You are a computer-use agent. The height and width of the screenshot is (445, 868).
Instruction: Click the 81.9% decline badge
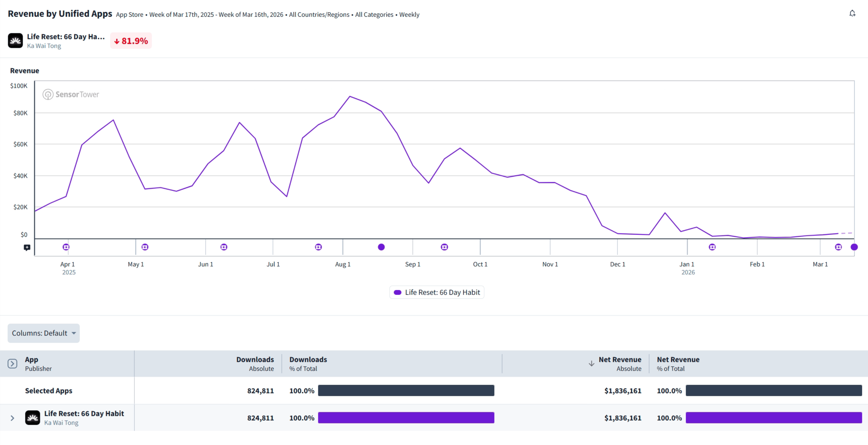point(131,41)
